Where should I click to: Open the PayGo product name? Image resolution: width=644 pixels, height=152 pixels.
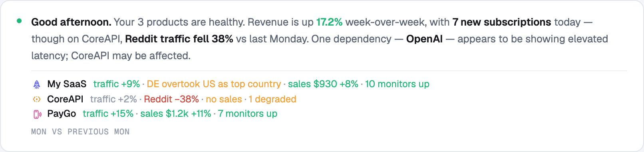[62, 114]
